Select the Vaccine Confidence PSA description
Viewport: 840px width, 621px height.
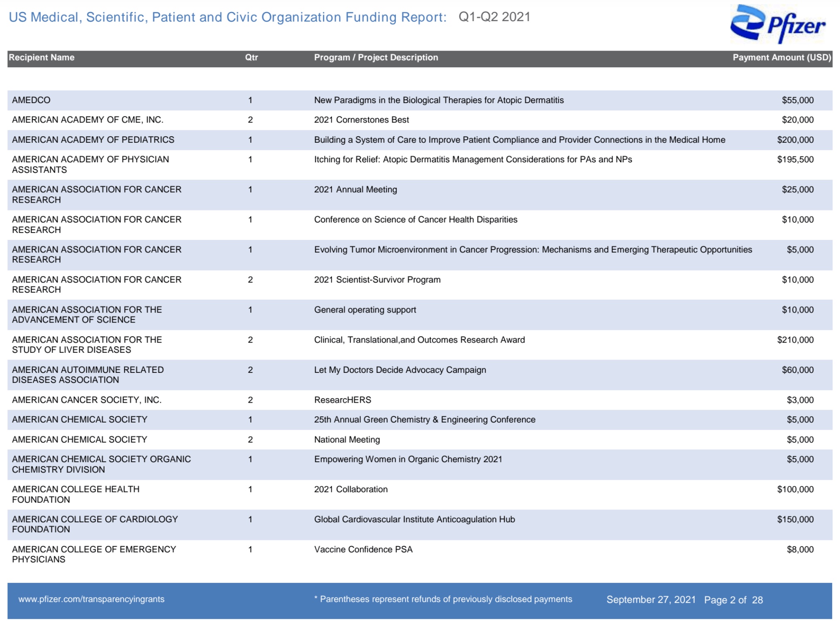[x=363, y=549]
